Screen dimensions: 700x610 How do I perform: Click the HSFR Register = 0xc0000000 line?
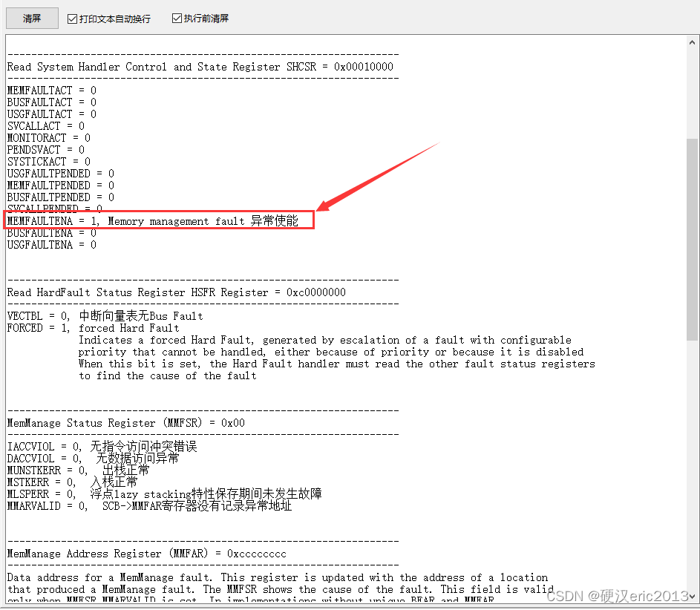[177, 292]
